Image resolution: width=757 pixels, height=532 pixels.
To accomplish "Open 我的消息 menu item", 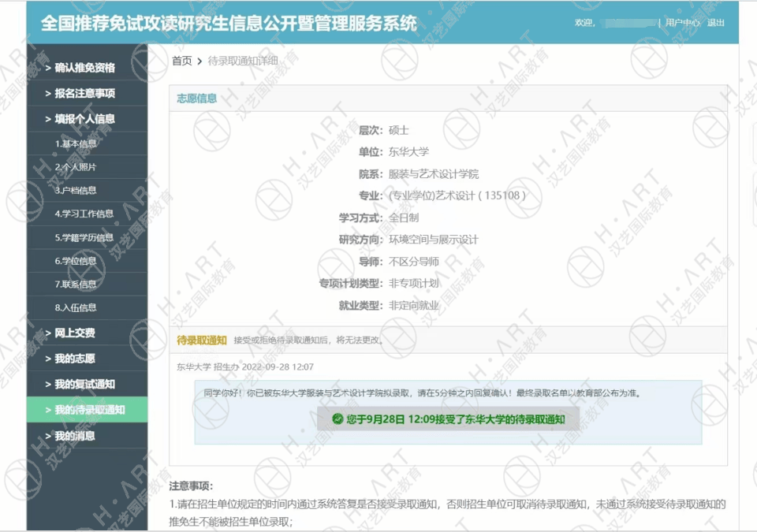I will 75,436.
